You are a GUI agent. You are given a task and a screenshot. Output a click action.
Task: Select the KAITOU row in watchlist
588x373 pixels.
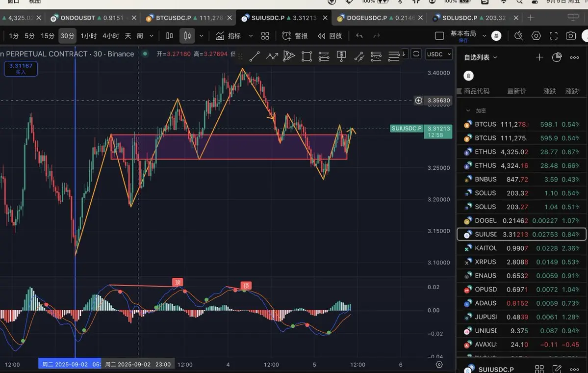(x=521, y=248)
